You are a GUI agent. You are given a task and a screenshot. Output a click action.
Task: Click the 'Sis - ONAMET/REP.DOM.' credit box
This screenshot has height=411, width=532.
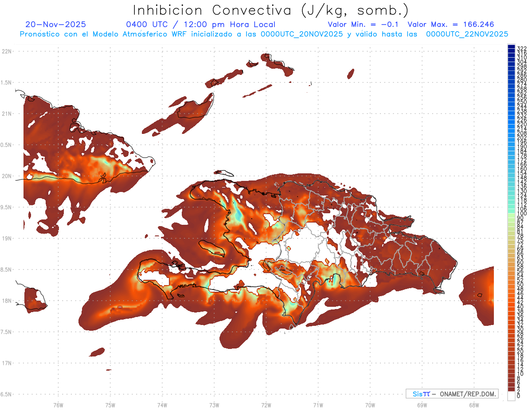tap(452, 394)
